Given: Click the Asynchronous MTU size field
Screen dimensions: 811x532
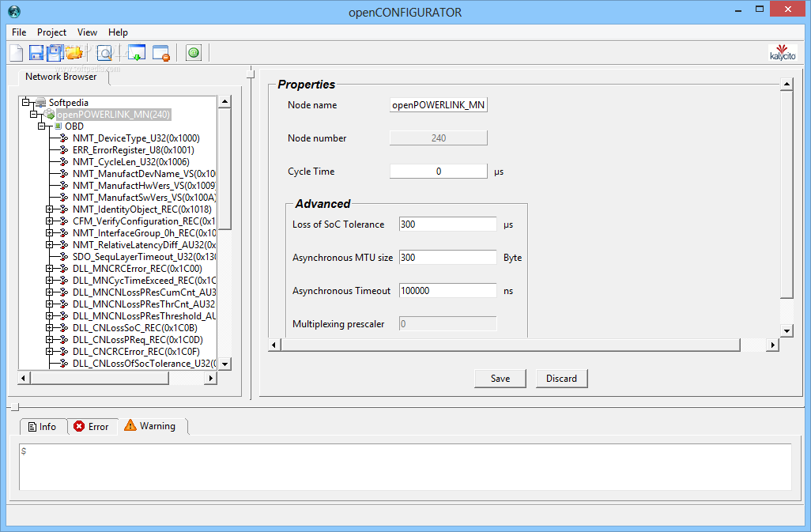Looking at the screenshot, I should [448, 258].
